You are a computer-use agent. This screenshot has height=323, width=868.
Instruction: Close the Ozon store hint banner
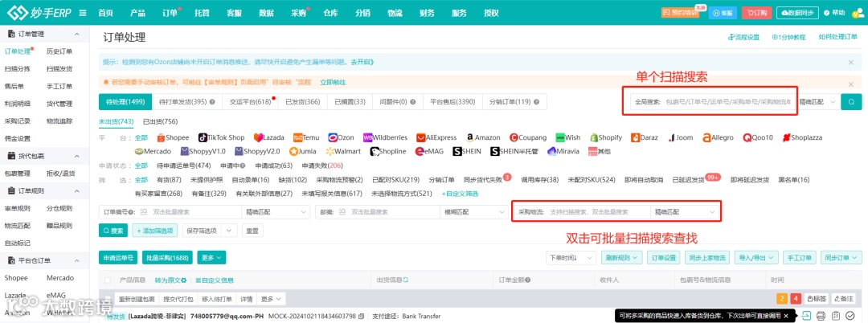[851, 63]
